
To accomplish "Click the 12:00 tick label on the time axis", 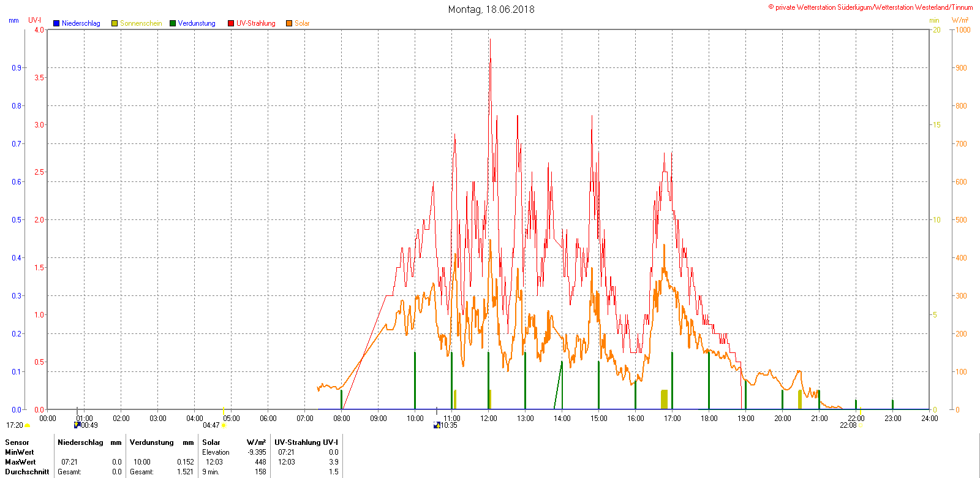I will click(x=489, y=419).
